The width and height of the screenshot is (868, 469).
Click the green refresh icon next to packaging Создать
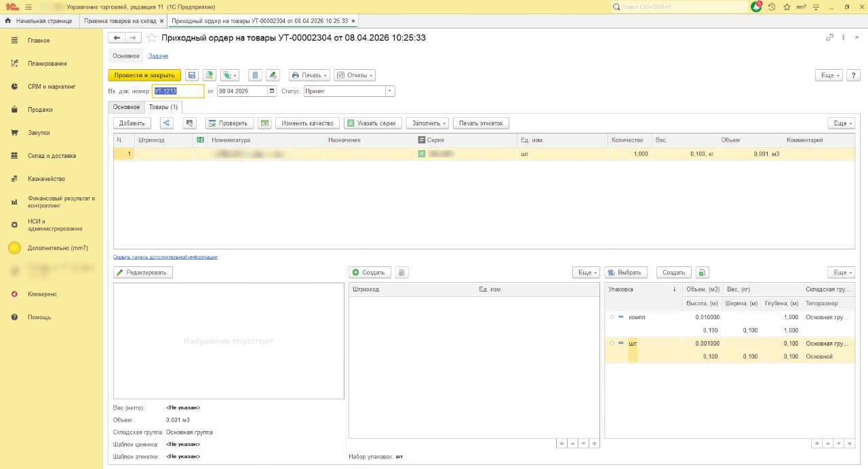[x=703, y=272]
